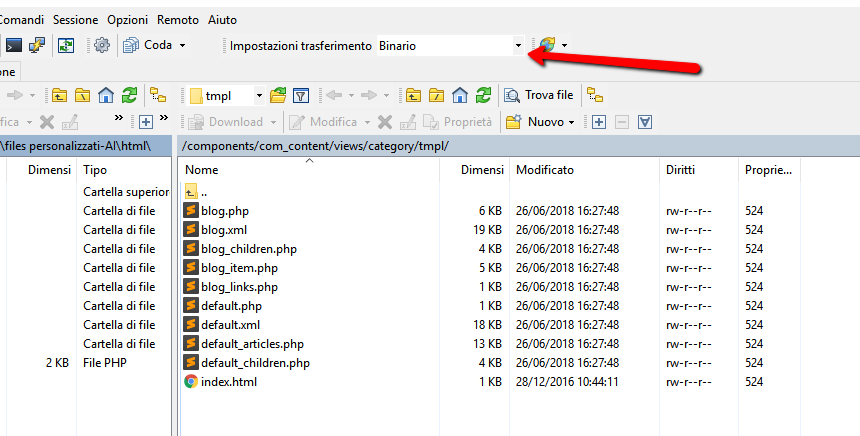This screenshot has width=860, height=436.
Task: Click the remote panel filter icon
Action: pos(300,96)
